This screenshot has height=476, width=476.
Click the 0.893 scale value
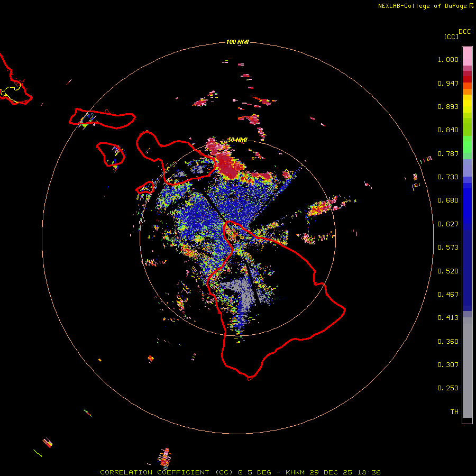448,106
